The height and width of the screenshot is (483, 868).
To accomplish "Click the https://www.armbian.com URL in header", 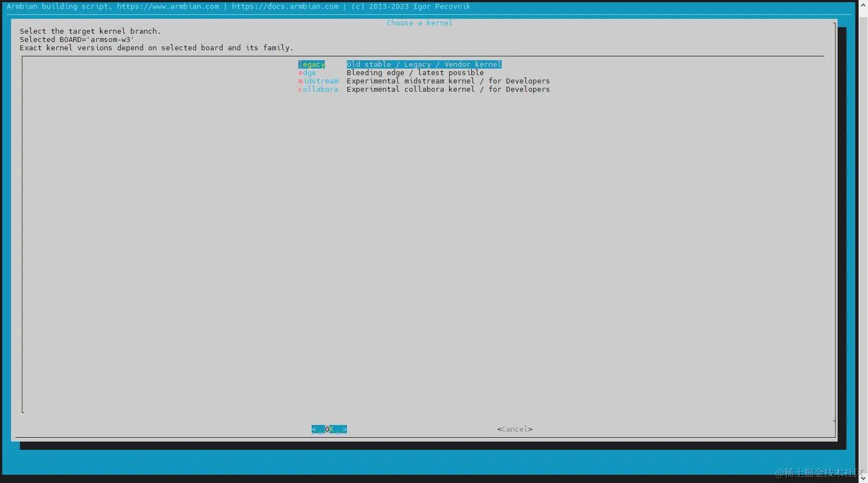I will click(168, 7).
